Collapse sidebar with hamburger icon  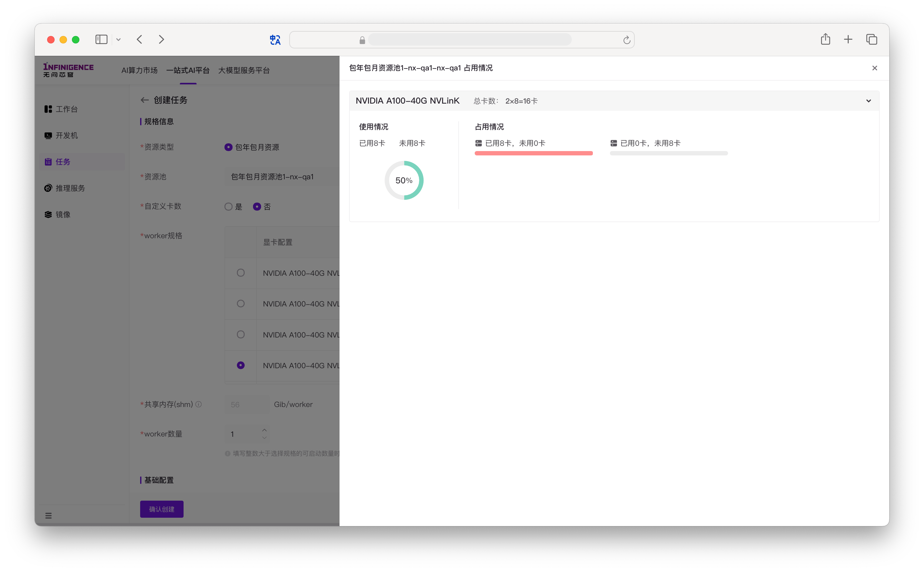48,516
